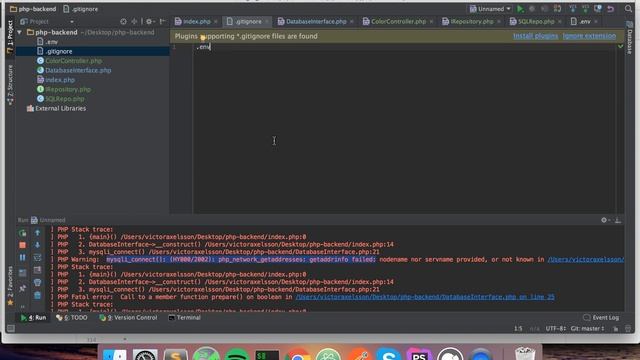Open index.php from Project tree
The image size is (640, 360).
pyautogui.click(x=56, y=80)
